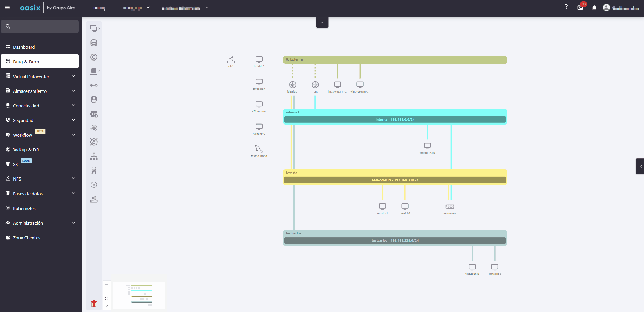Open the Dashboard menu item
644x312 pixels.
coord(24,47)
